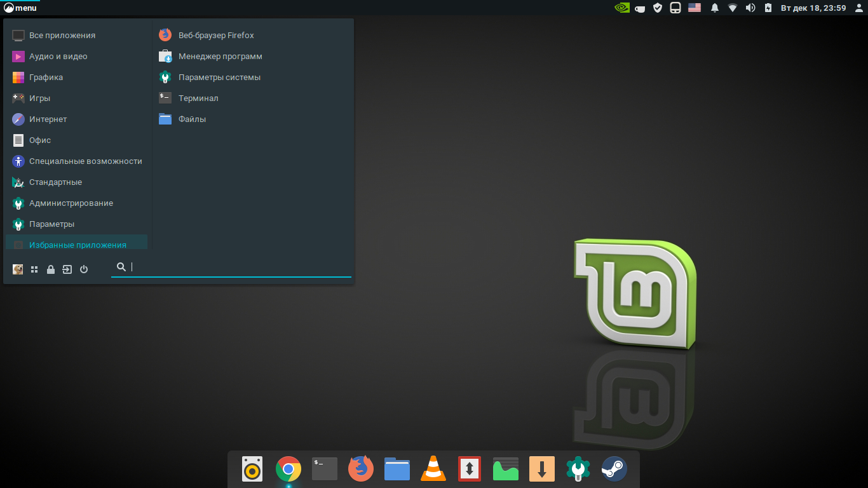Switch the US keyboard layout flag
Image resolution: width=868 pixels, height=488 pixels.
point(695,8)
